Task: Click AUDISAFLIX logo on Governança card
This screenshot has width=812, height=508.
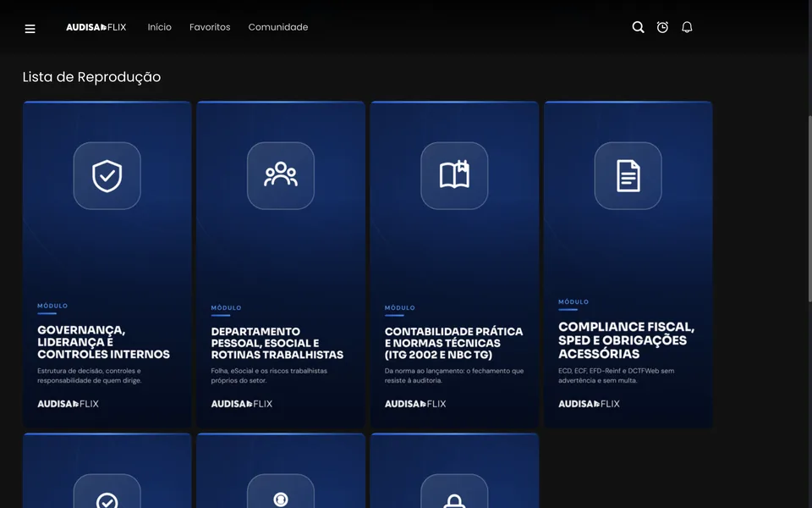Action: [x=68, y=404]
